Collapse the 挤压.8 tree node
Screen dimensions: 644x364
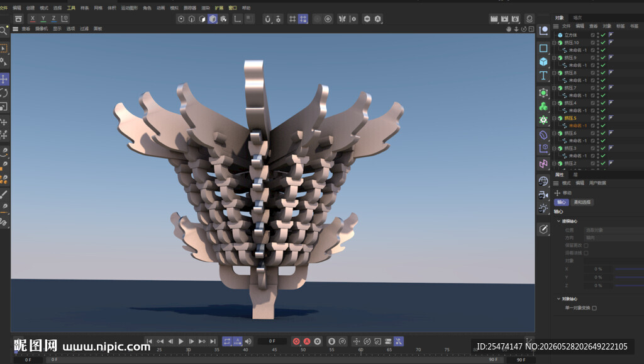tap(555, 73)
